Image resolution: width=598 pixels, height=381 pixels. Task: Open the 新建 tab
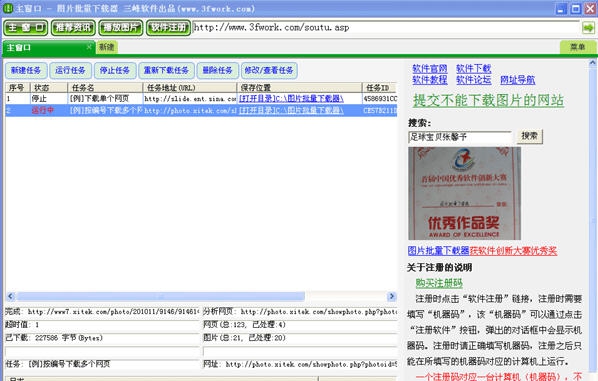pos(107,47)
